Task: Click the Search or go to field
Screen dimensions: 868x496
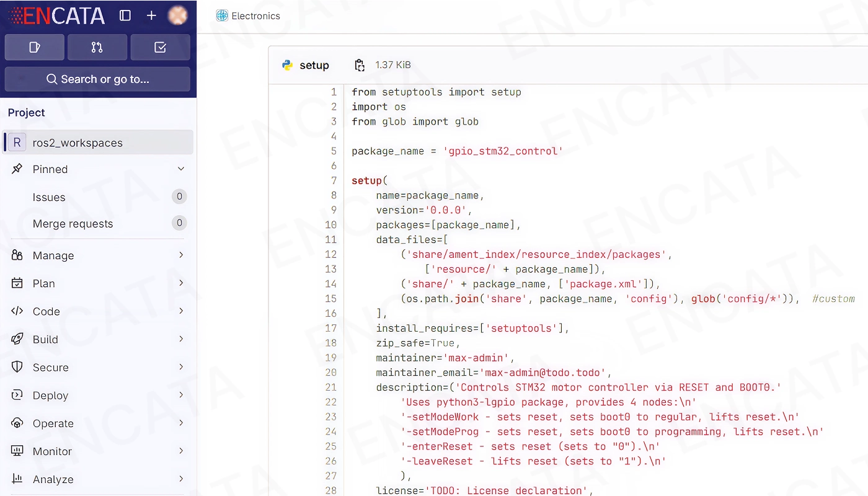Action: pyautogui.click(x=97, y=79)
